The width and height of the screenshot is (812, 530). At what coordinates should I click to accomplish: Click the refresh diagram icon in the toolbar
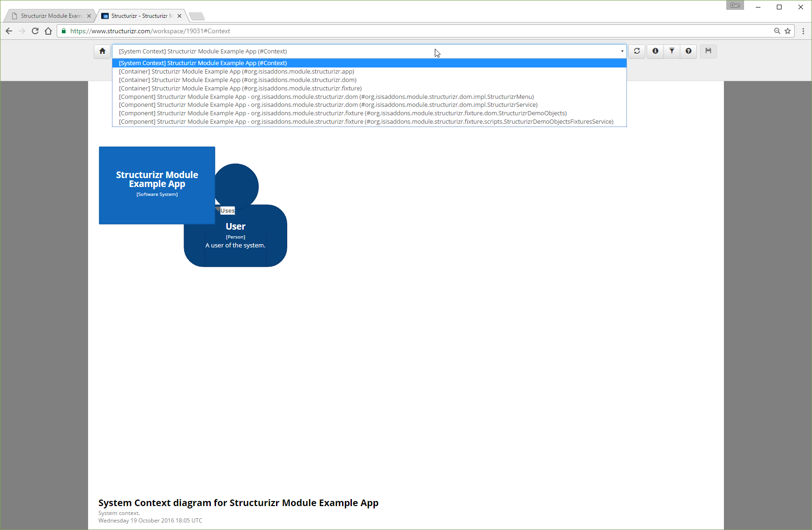coord(637,51)
